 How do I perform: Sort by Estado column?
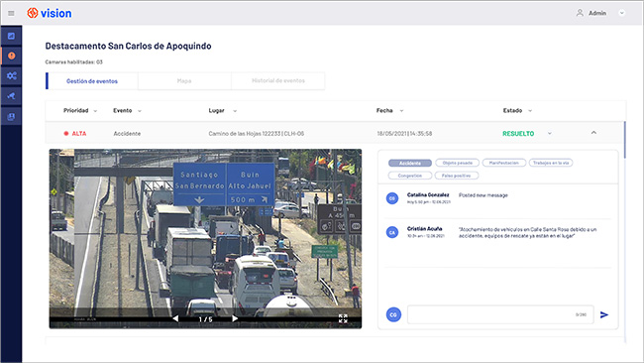click(x=517, y=110)
